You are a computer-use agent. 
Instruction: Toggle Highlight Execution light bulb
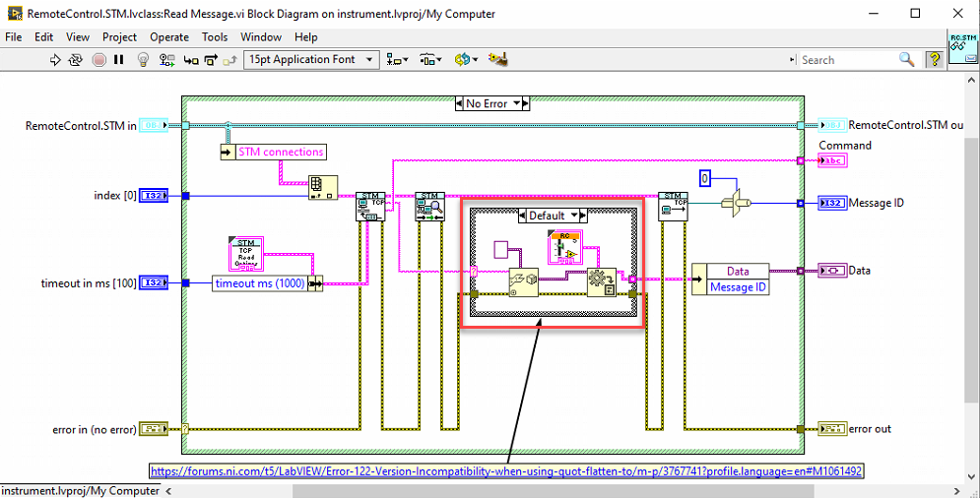pyautogui.click(x=143, y=60)
